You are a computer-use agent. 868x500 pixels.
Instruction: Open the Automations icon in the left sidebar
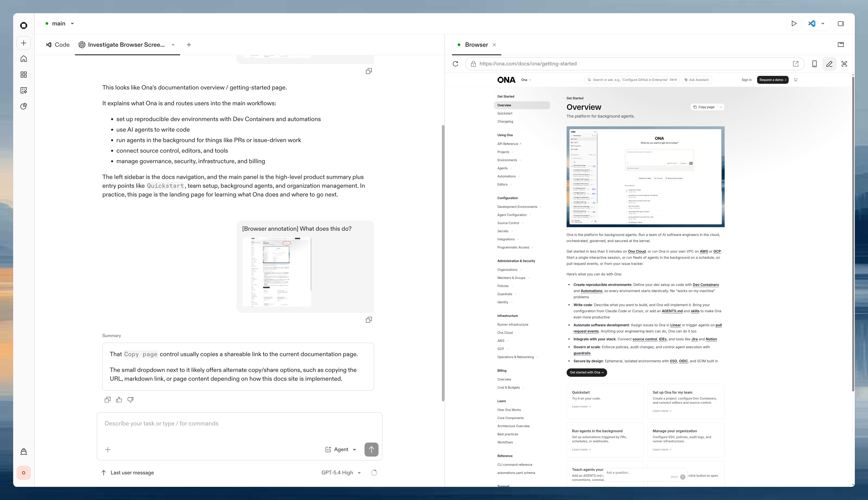click(24, 90)
